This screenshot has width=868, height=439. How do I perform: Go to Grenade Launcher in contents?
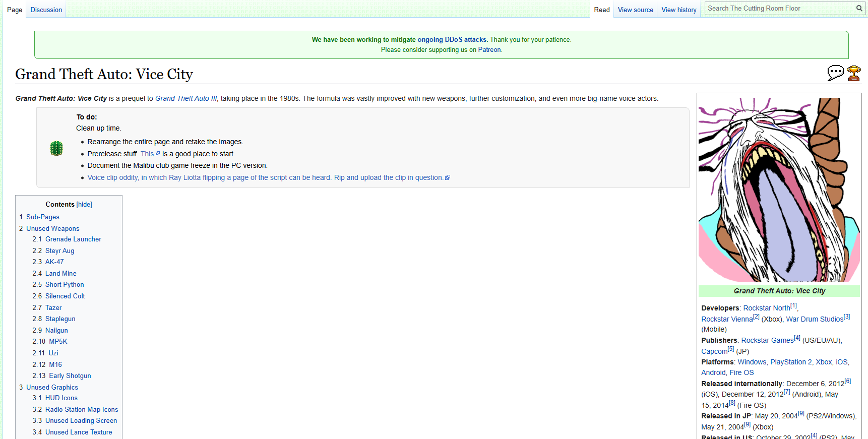tap(73, 239)
